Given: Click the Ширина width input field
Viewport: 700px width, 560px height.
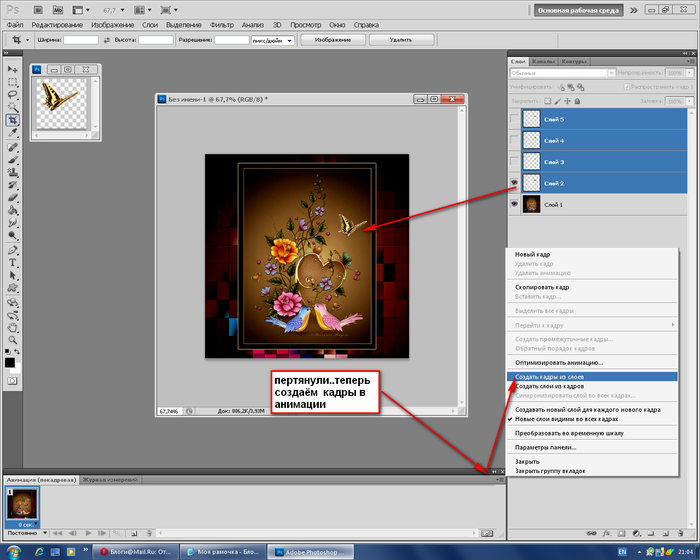Looking at the screenshot, I should tap(81, 40).
